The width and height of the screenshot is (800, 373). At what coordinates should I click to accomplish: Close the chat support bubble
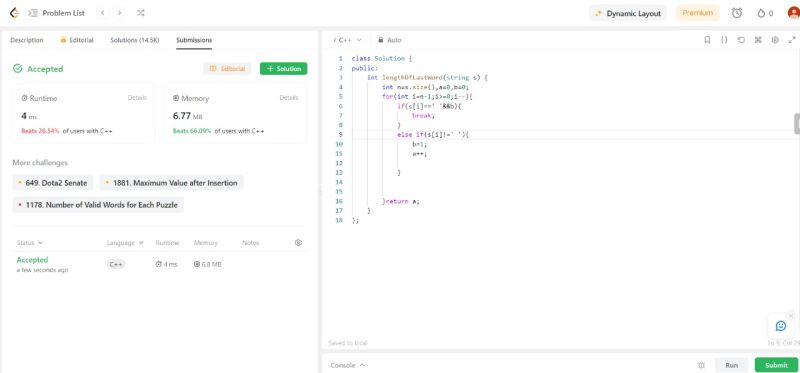[x=791, y=316]
